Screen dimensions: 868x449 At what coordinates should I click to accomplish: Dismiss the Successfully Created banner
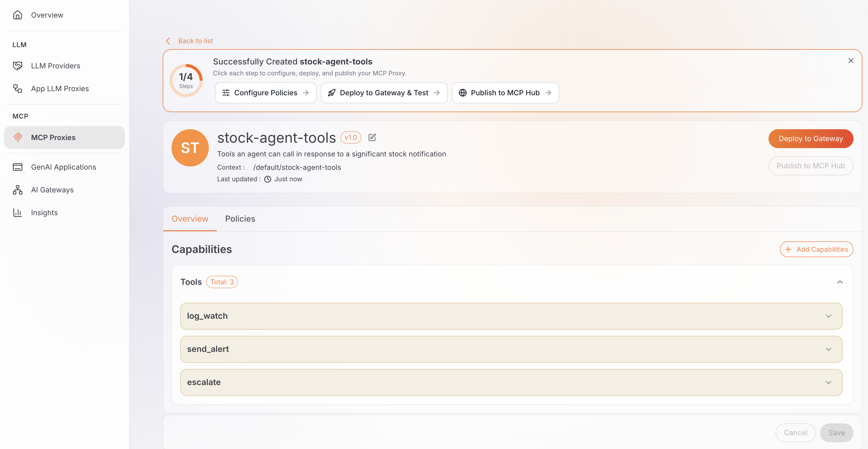(x=851, y=61)
